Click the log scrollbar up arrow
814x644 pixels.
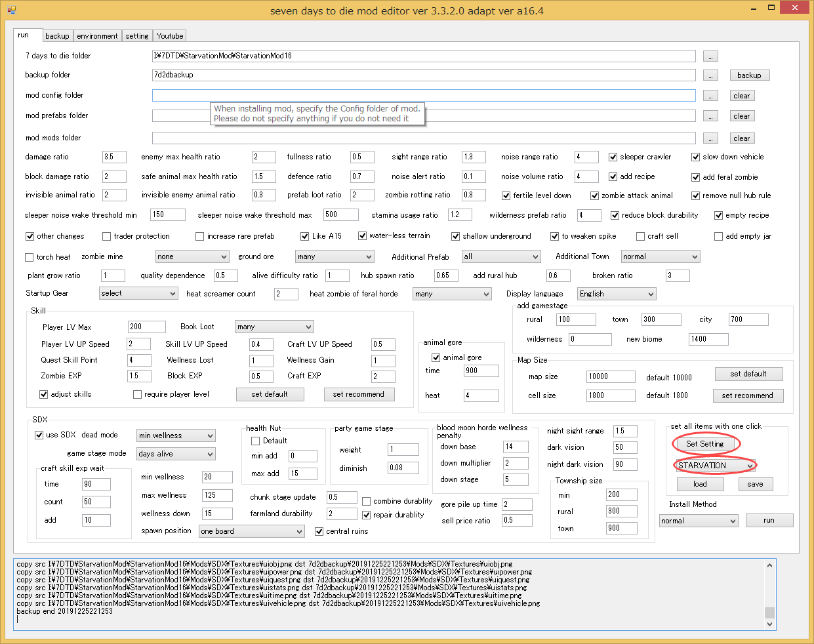coord(771,565)
